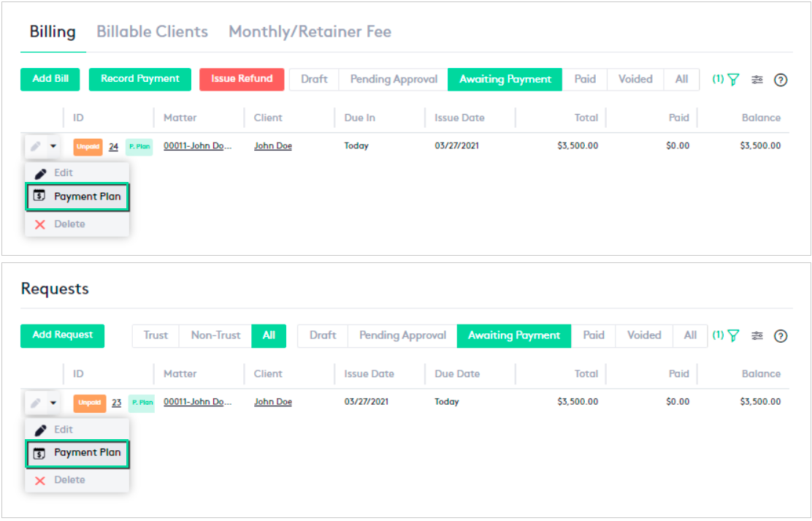812x521 pixels.
Task: Click the filter funnel icon in Requests
Action: click(x=733, y=335)
